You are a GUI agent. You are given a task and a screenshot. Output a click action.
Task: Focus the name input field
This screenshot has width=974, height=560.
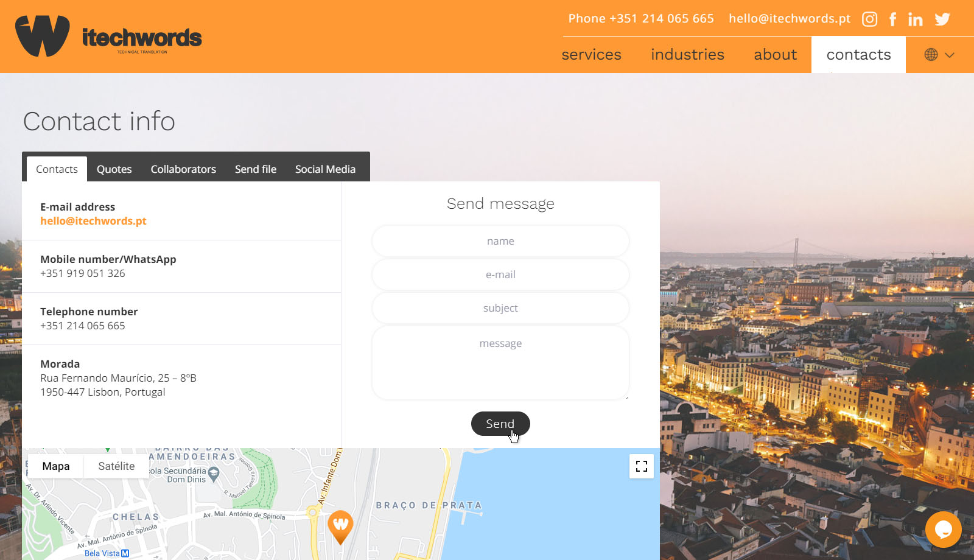500,241
